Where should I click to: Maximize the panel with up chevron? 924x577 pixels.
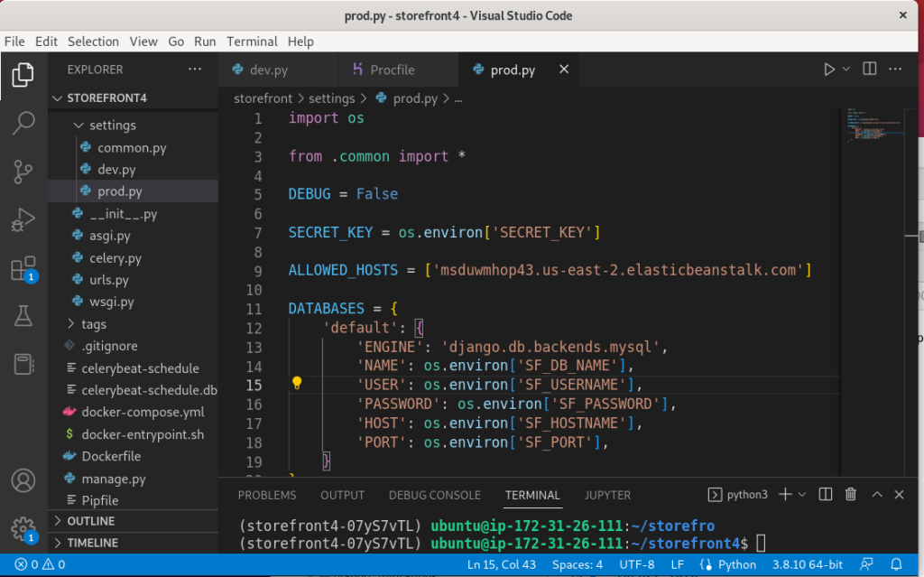[877, 495]
